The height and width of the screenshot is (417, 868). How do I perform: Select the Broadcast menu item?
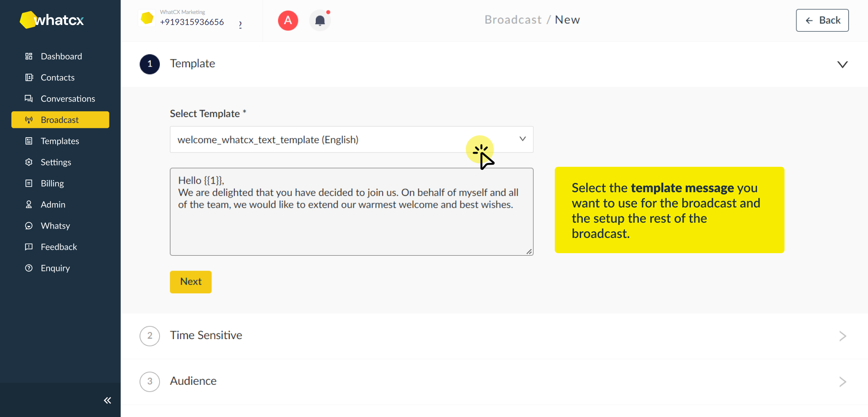coord(60,119)
